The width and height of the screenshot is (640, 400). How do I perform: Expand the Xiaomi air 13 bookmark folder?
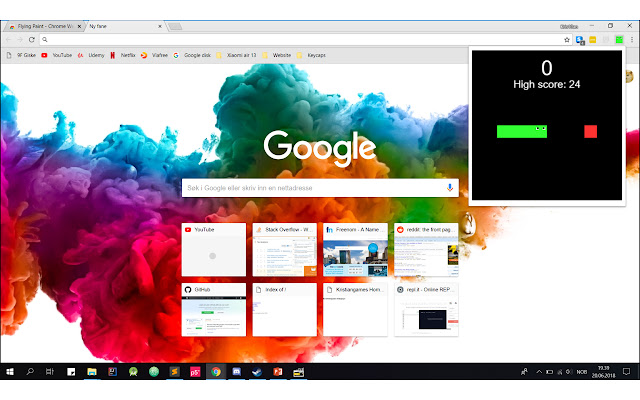click(x=236, y=55)
